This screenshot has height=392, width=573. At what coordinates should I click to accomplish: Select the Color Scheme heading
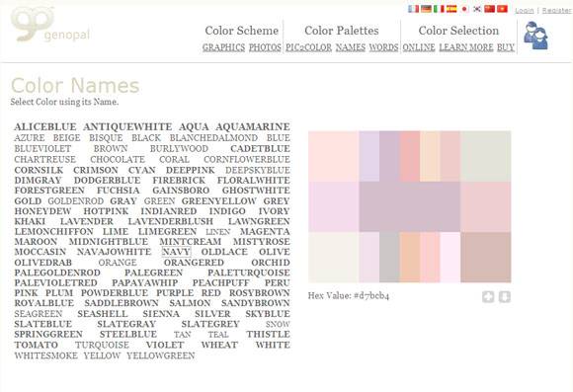point(242,31)
